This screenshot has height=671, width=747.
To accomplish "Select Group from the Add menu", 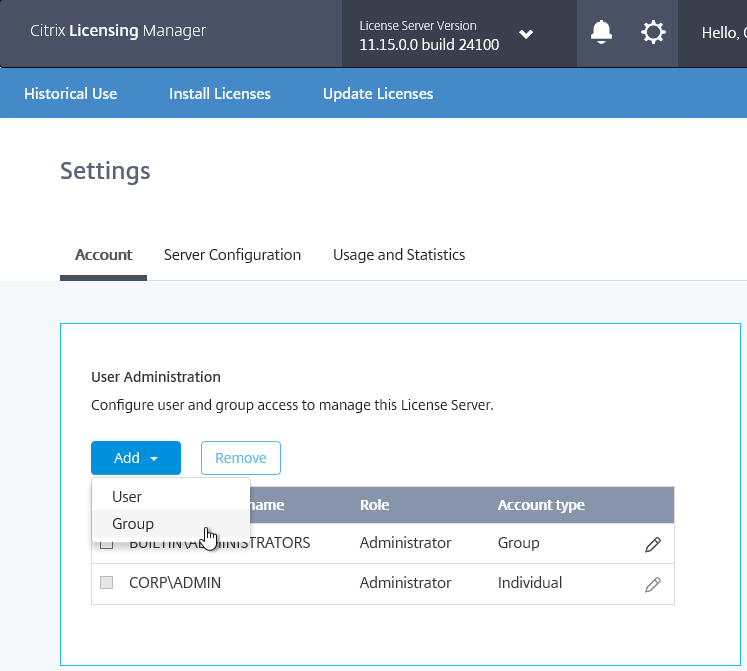I will coord(133,524).
